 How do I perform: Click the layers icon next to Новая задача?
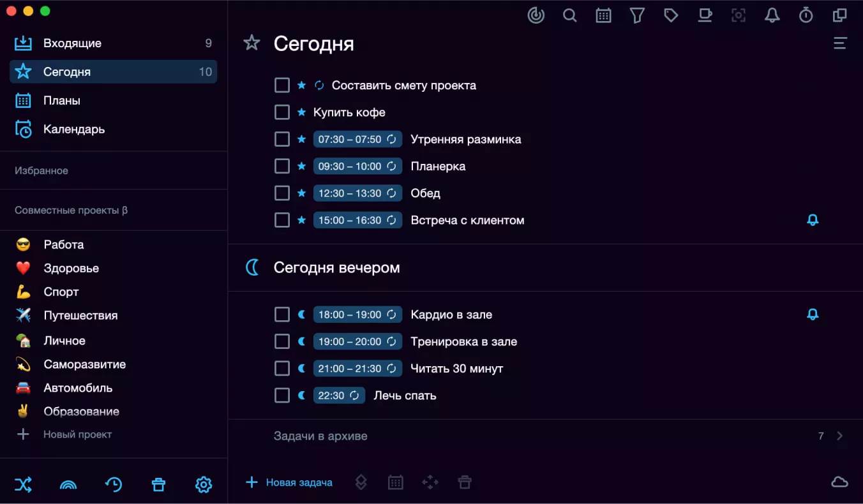pyautogui.click(x=361, y=482)
